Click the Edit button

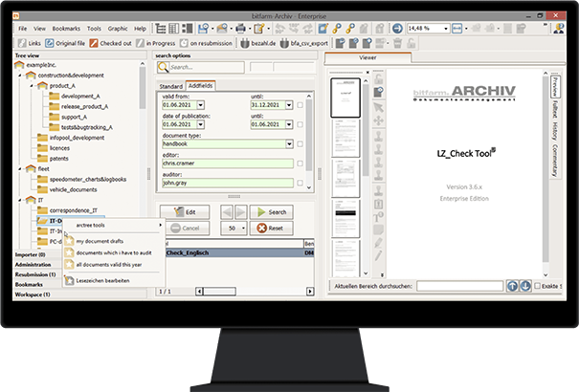(185, 212)
